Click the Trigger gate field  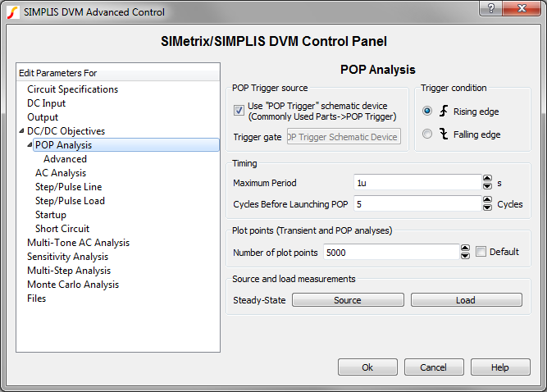pyautogui.click(x=343, y=137)
